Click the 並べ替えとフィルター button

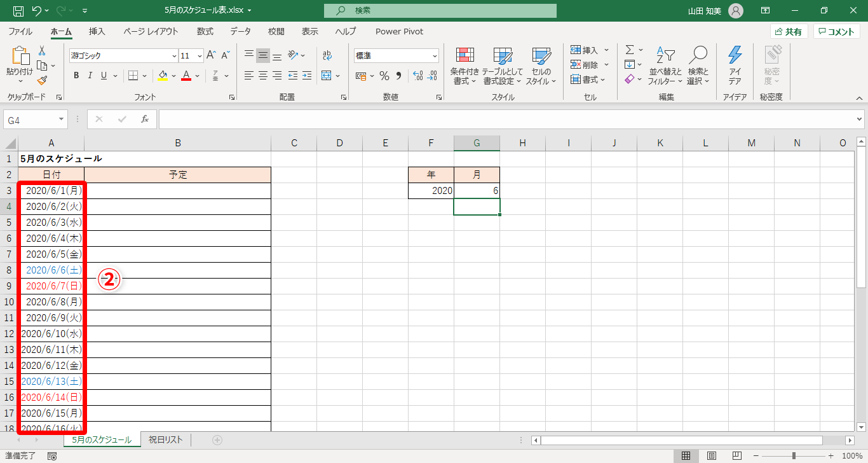(665, 66)
